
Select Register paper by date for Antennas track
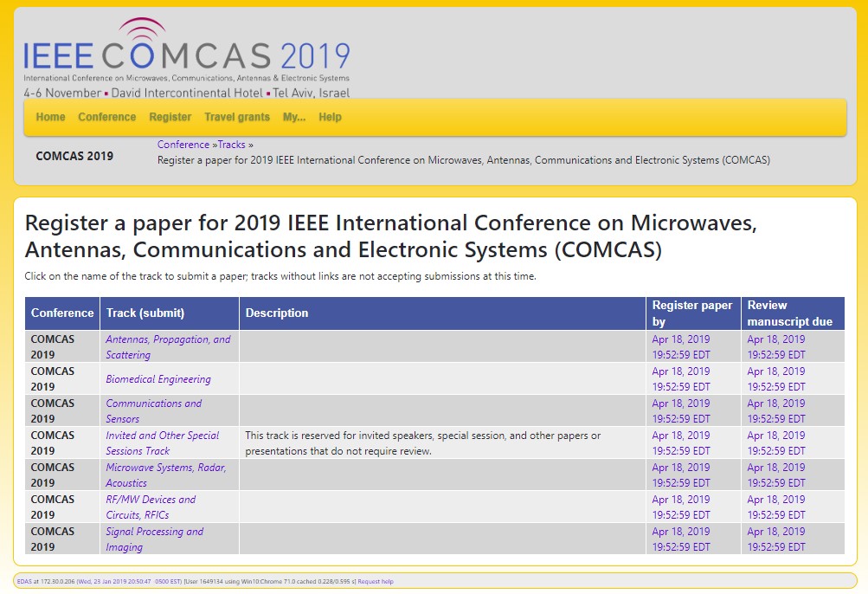click(x=681, y=347)
